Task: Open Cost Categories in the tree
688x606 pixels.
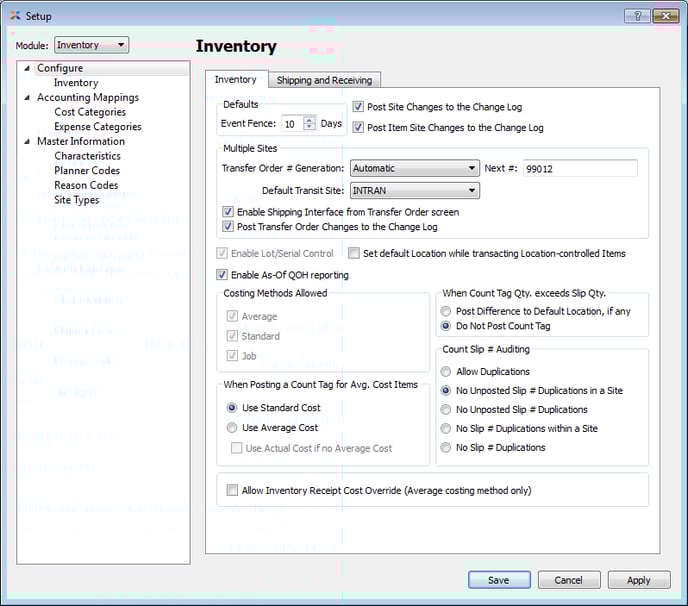Action: pyautogui.click(x=90, y=112)
